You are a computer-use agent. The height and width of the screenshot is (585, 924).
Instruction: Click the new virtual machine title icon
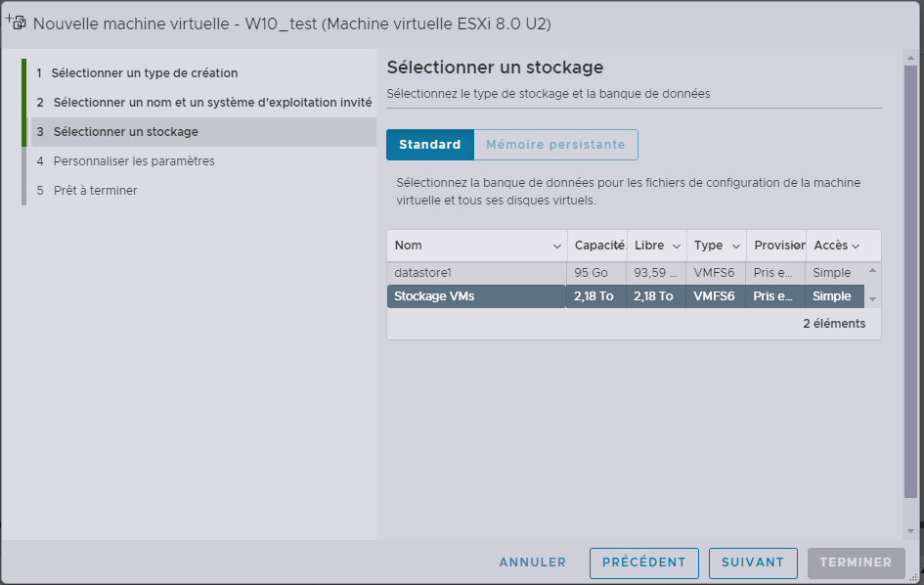[16, 22]
